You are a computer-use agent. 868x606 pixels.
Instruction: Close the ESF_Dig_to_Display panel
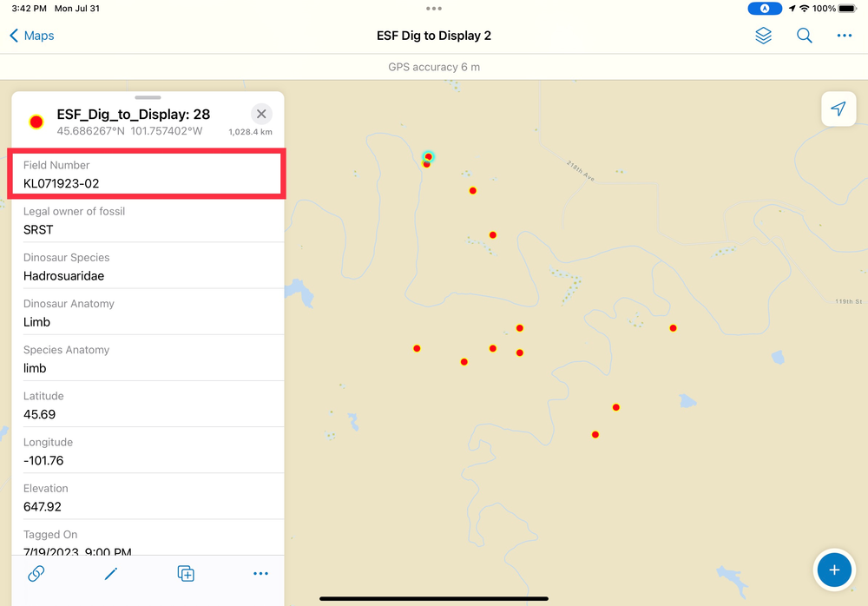click(261, 113)
